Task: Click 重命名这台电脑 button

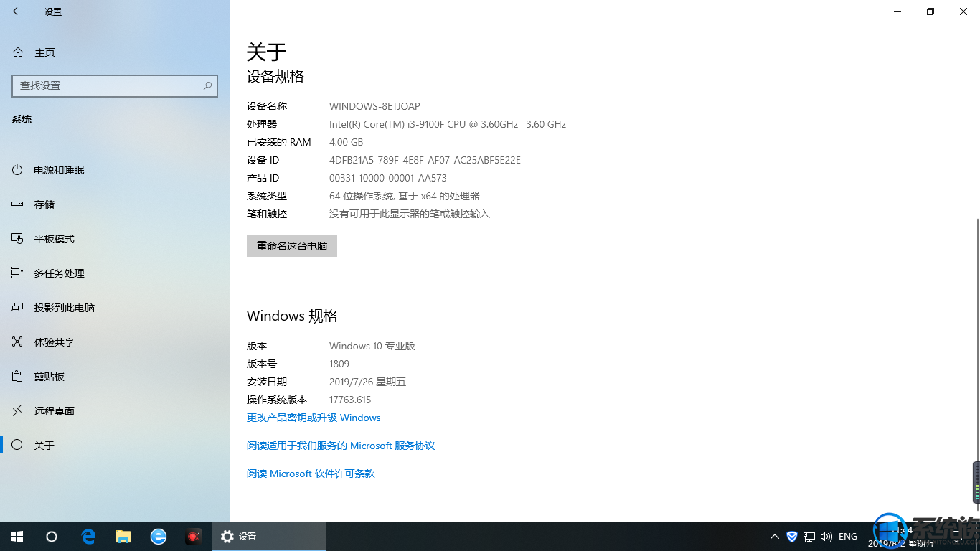Action: [292, 245]
